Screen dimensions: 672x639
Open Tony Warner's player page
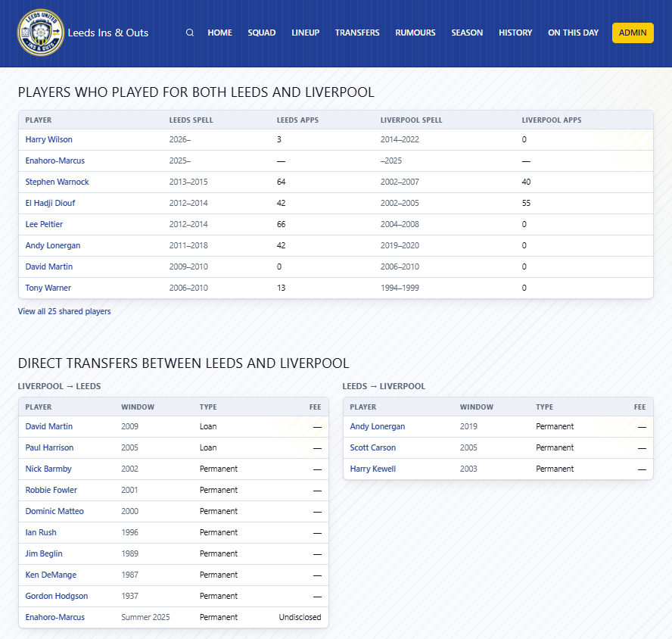(x=48, y=288)
